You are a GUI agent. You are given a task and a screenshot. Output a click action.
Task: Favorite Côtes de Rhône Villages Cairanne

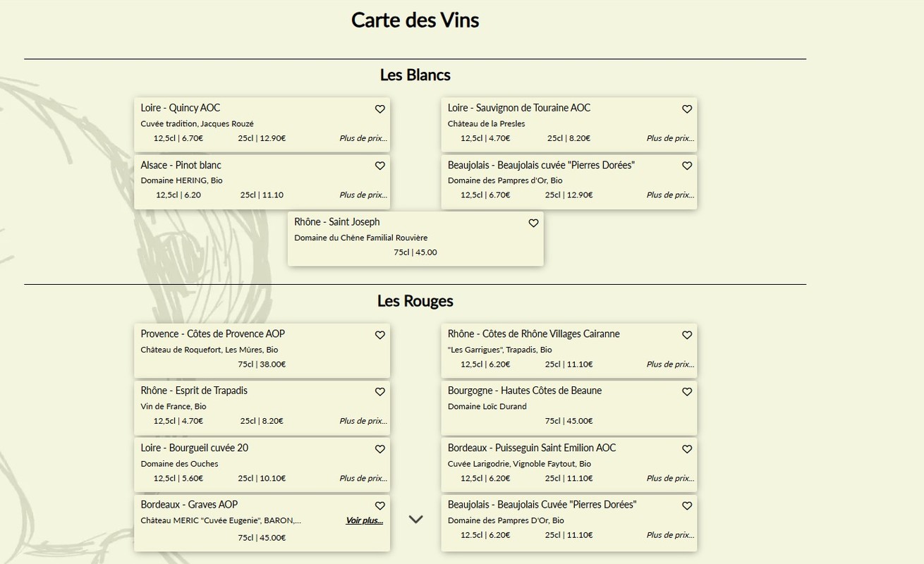(x=687, y=335)
